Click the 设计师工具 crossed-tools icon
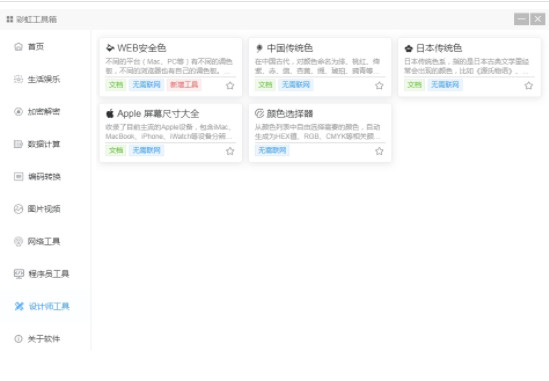The height and width of the screenshot is (381, 549). [x=19, y=306]
